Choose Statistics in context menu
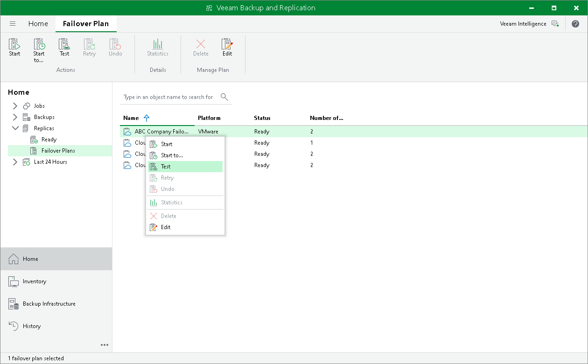 point(185,203)
